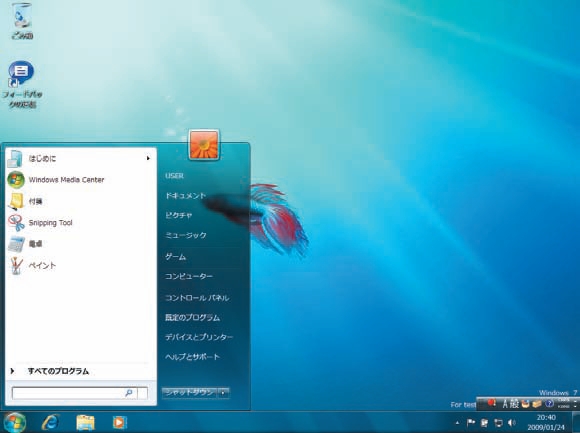Open ドキュメント (Documents) from the right pane
Screen dimensions: 580x433
click(x=185, y=196)
